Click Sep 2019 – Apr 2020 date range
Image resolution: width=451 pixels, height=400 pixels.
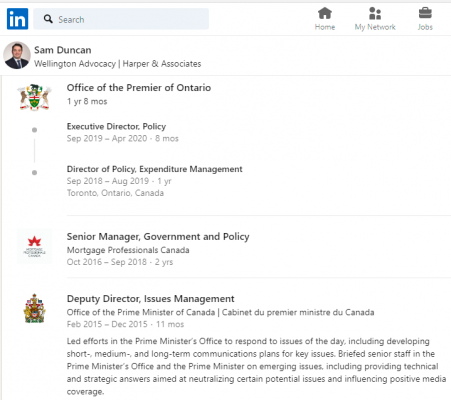tap(107, 138)
